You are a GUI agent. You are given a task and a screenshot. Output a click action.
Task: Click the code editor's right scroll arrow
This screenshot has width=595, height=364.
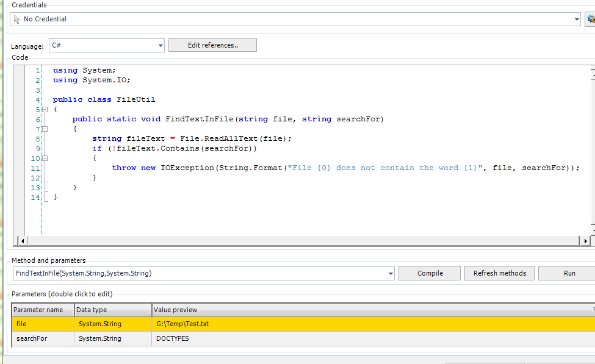(586, 241)
